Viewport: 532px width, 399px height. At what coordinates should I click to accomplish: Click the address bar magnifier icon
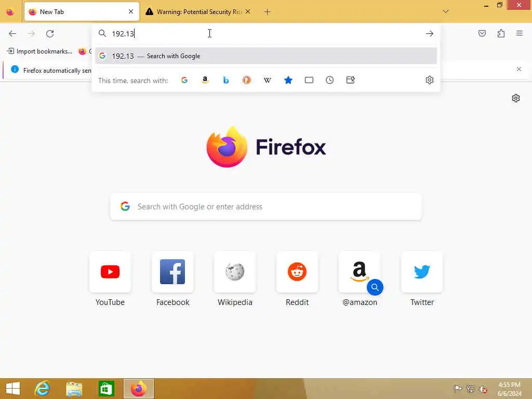102,33
